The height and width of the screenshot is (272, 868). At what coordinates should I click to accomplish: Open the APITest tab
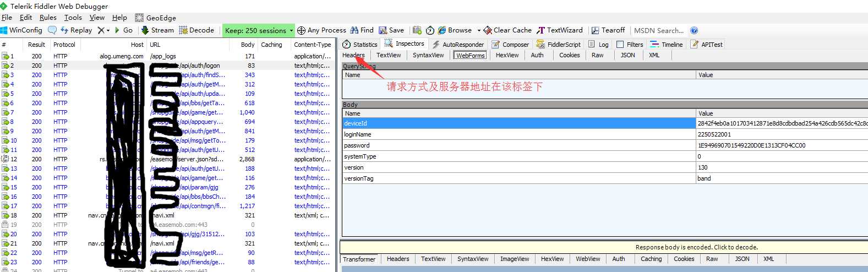pyautogui.click(x=707, y=44)
